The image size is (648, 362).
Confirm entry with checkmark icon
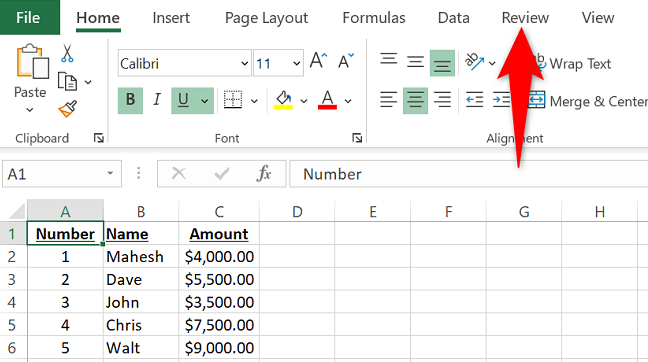(x=222, y=174)
